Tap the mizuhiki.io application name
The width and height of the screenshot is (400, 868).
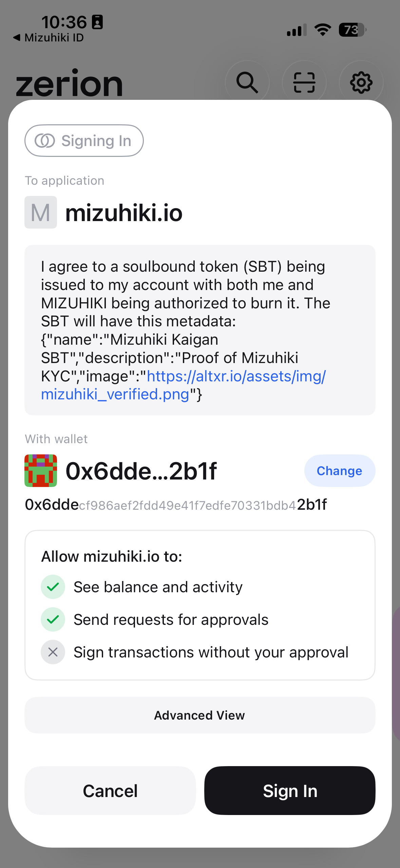[124, 213]
